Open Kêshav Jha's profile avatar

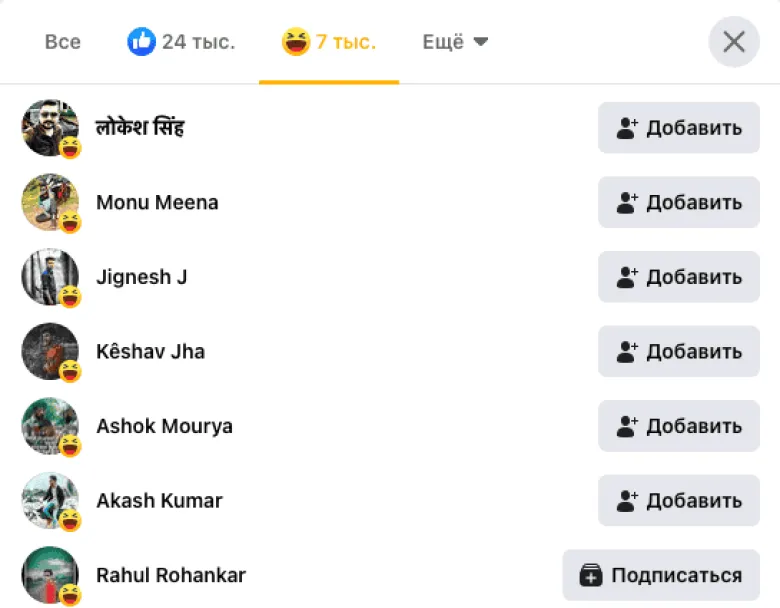(49, 351)
